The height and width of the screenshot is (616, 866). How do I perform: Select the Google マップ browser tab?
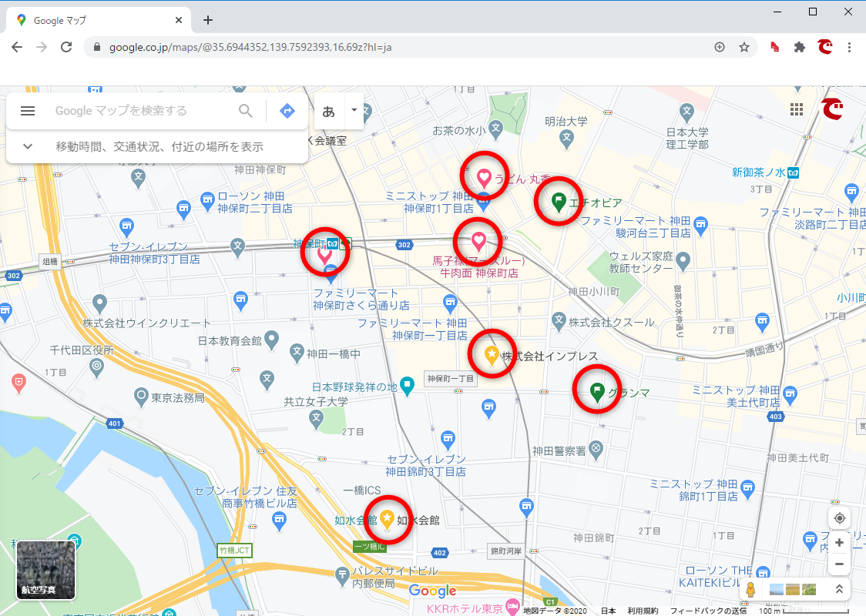point(100,21)
